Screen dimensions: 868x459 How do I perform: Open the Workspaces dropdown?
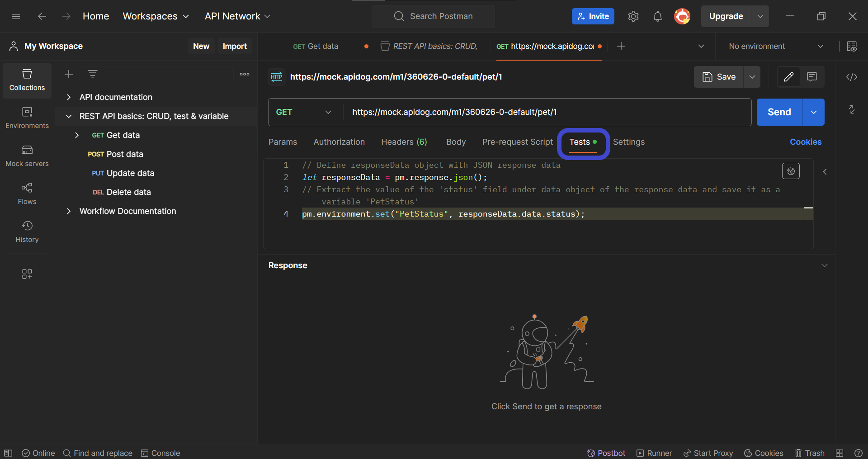click(x=156, y=16)
